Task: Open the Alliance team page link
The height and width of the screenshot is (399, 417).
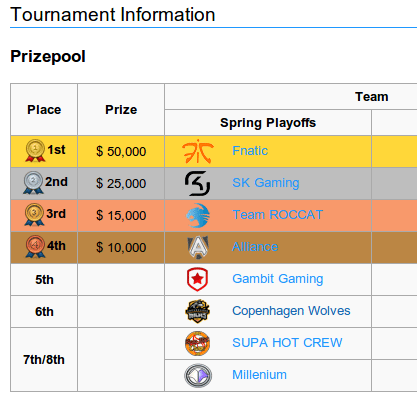Action: [x=255, y=247]
